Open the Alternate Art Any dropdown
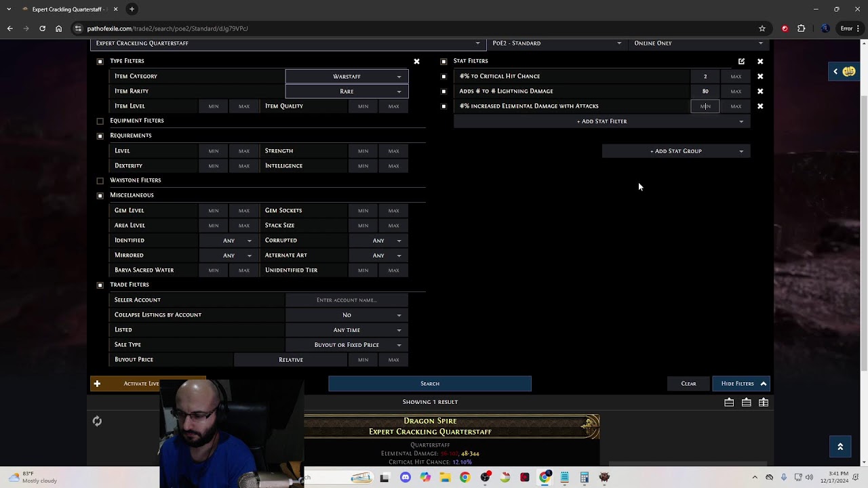868x488 pixels. pos(378,255)
